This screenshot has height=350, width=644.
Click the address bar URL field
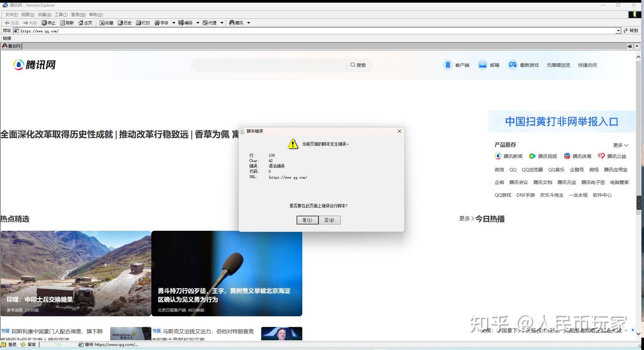[314, 31]
